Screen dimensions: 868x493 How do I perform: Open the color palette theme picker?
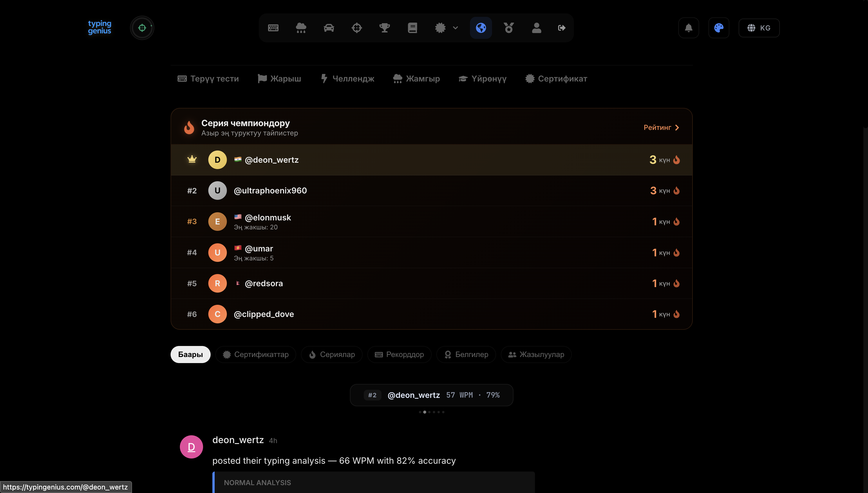click(719, 28)
